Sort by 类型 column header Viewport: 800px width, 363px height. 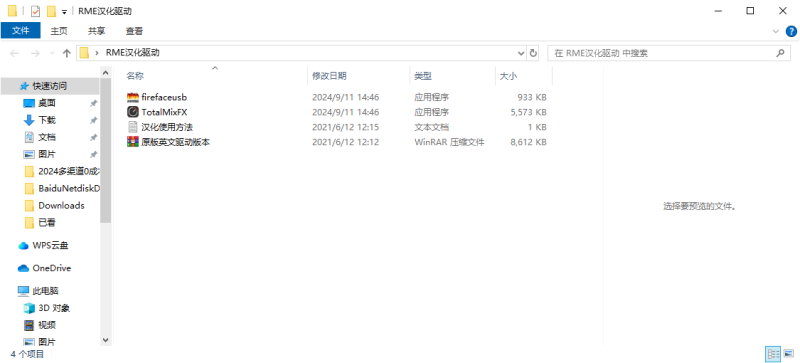423,76
